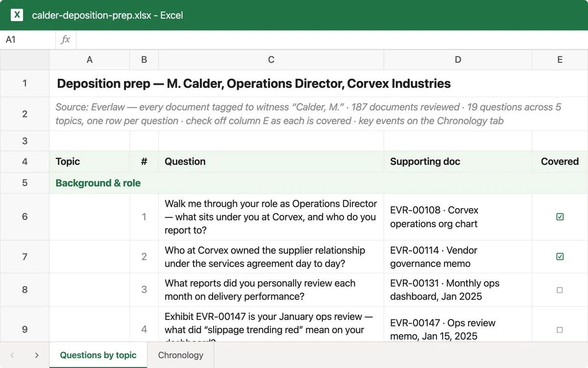Select column E header
This screenshot has width=588, height=368.
(560, 60)
